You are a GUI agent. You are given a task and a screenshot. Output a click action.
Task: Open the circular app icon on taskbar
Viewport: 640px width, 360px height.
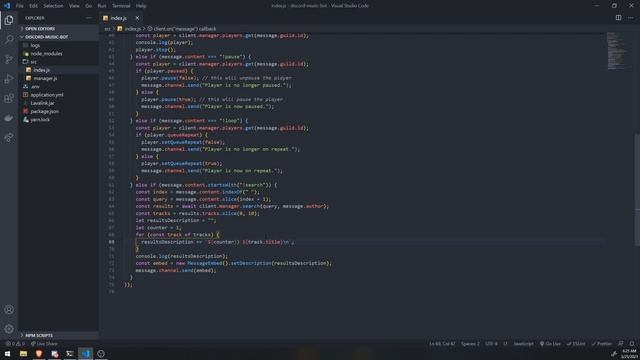(x=101, y=353)
